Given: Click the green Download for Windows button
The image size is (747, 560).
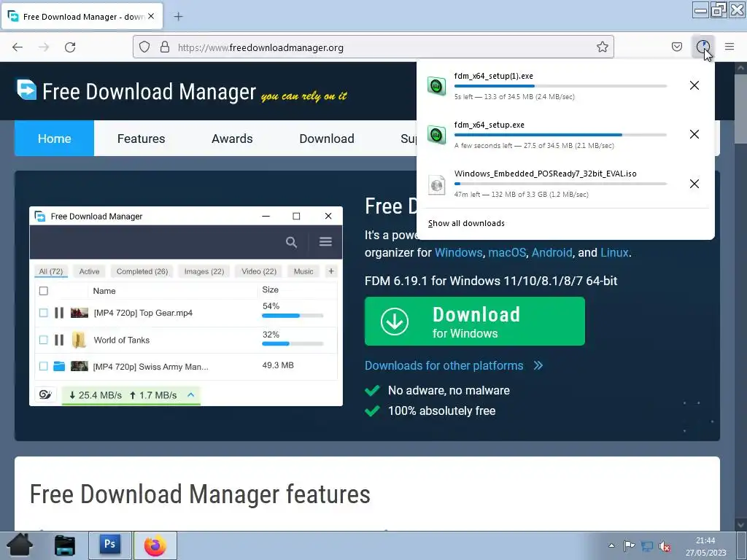Looking at the screenshot, I should coord(474,321).
